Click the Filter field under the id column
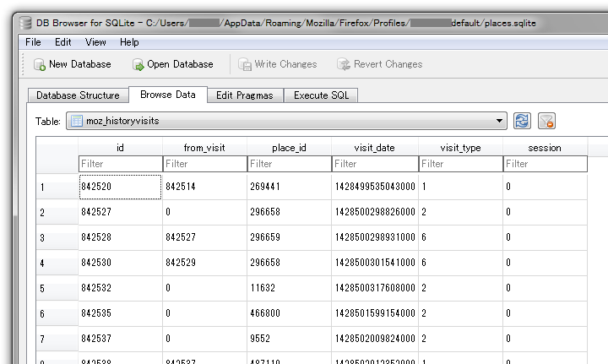 pyautogui.click(x=120, y=164)
